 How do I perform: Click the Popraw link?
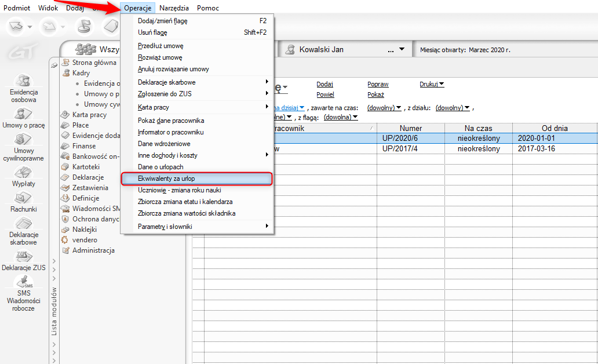(x=378, y=84)
